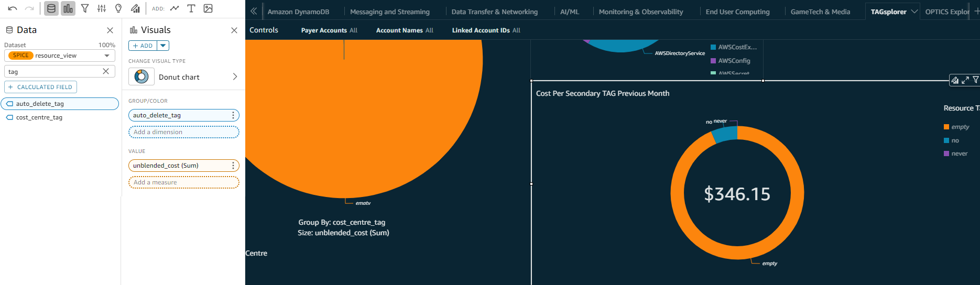Click the blue 'no' slice of the donut

click(725, 135)
